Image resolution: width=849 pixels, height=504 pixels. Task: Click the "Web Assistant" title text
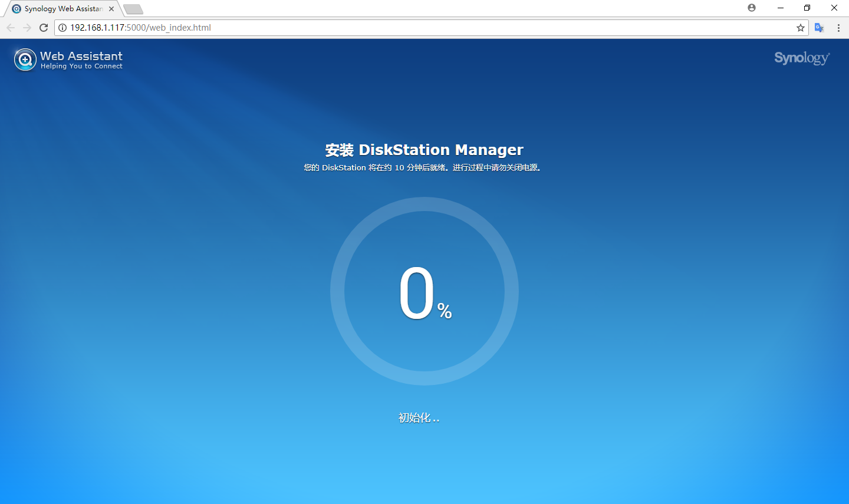[81, 56]
